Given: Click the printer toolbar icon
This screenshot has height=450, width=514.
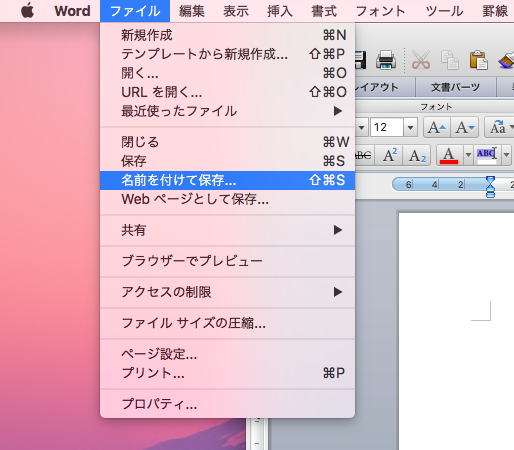Looking at the screenshot, I should point(386,60).
